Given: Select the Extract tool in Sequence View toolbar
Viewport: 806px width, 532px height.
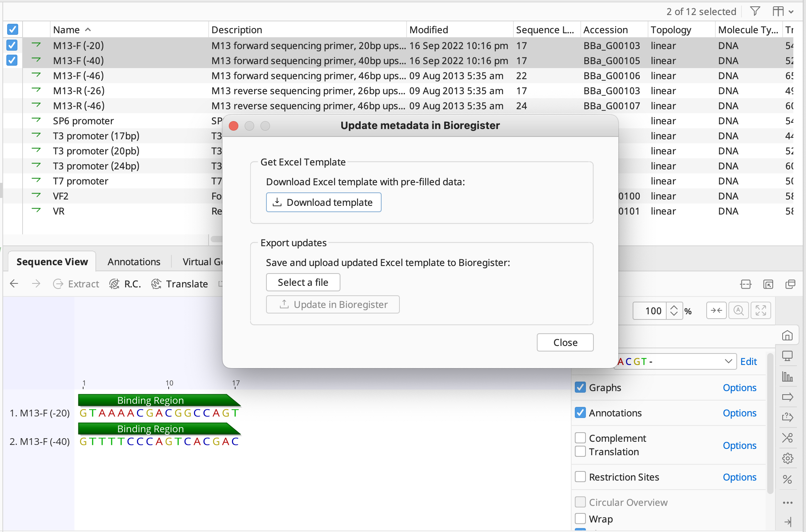Looking at the screenshot, I should 76,284.
